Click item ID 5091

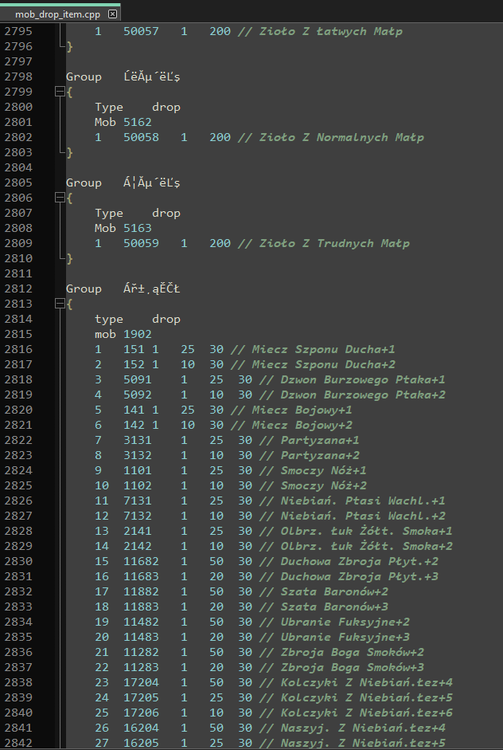pos(137,380)
